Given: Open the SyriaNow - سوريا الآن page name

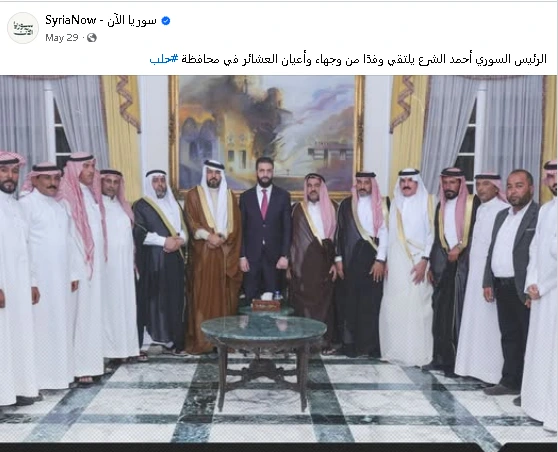Looking at the screenshot, I should click(101, 20).
